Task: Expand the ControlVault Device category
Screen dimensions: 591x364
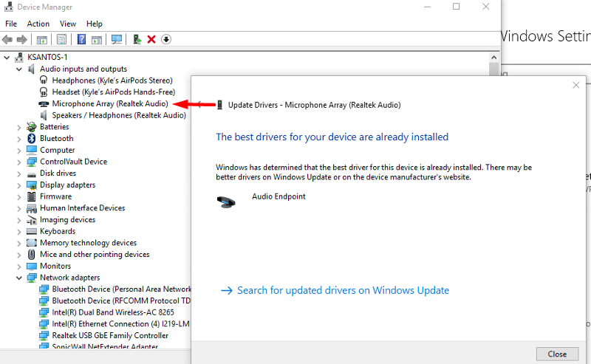Action: coord(19,162)
